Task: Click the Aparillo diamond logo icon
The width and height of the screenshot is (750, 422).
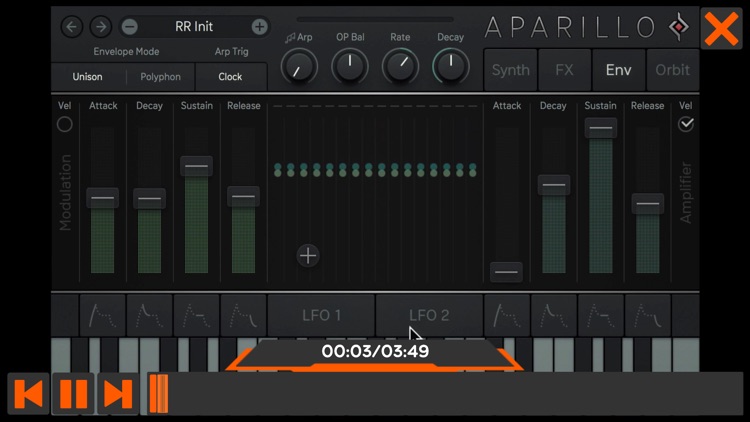Action: (x=679, y=27)
